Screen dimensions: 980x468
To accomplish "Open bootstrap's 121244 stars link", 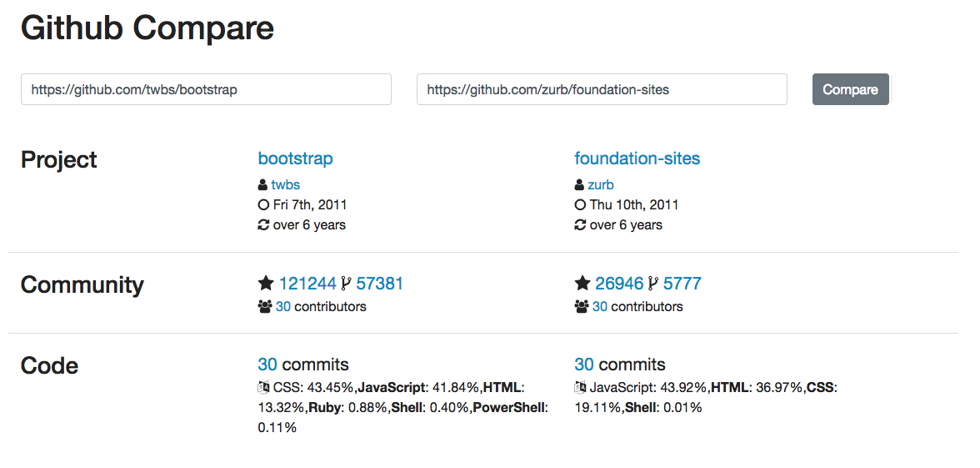I will click(307, 284).
